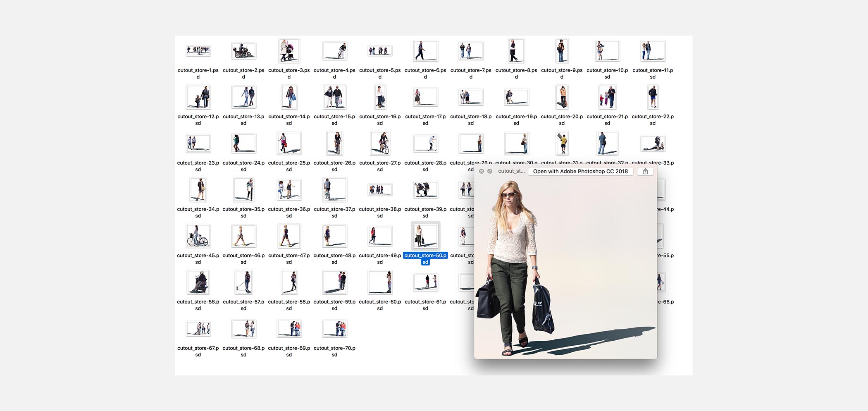
Task: Select cutout_store-9.psd file icon
Action: 562,51
